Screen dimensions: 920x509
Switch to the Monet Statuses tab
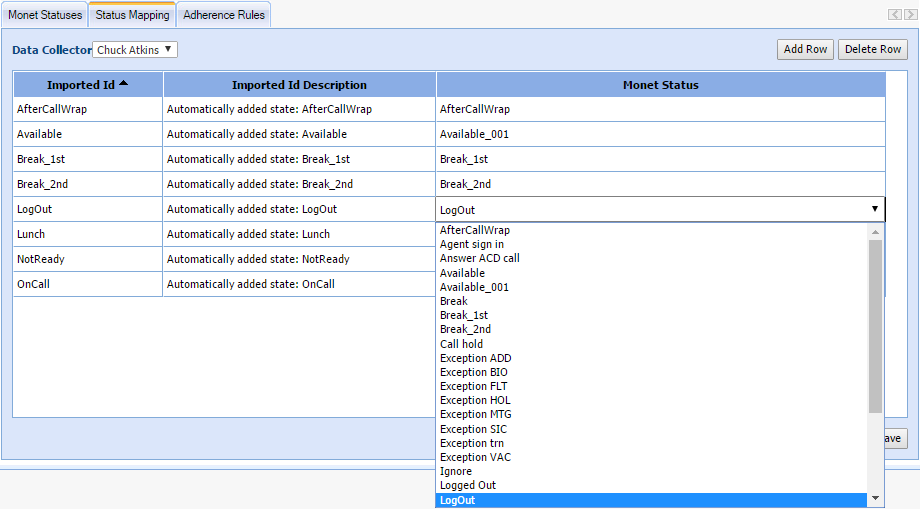pos(45,15)
